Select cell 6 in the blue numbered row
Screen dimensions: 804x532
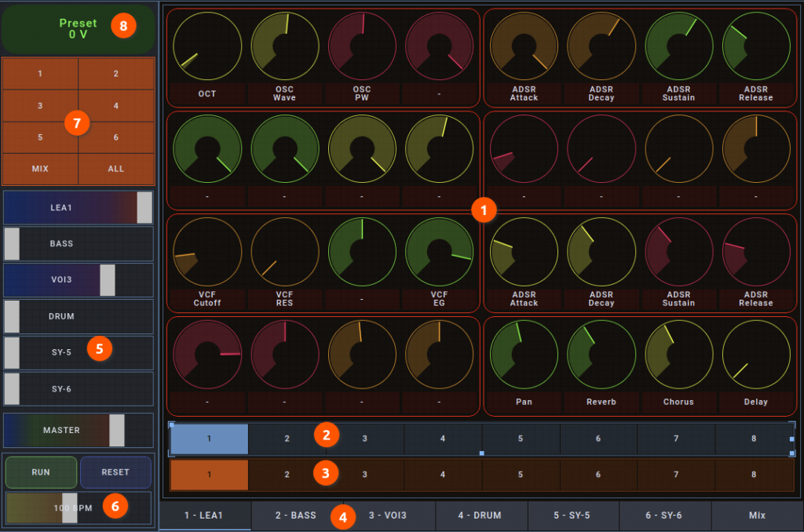point(598,439)
